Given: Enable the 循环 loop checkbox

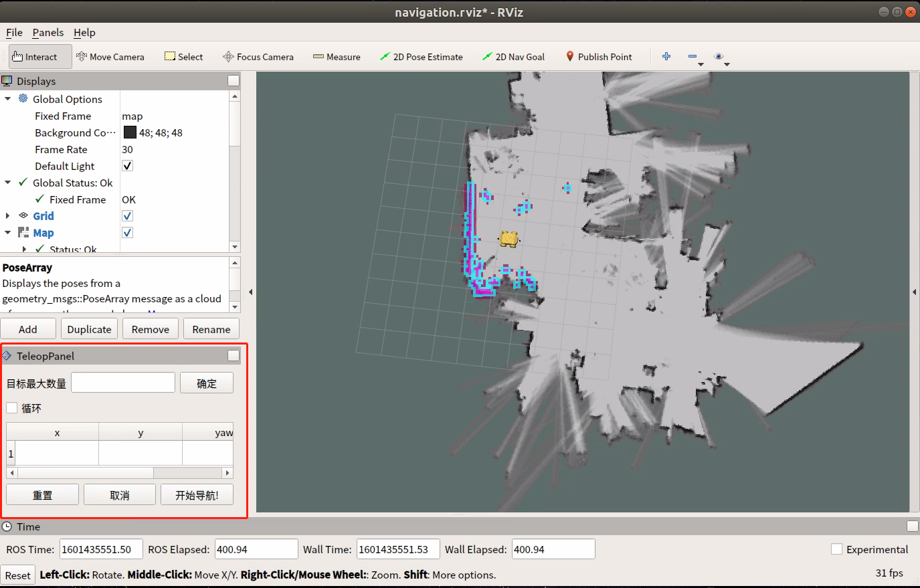Looking at the screenshot, I should click(x=12, y=408).
